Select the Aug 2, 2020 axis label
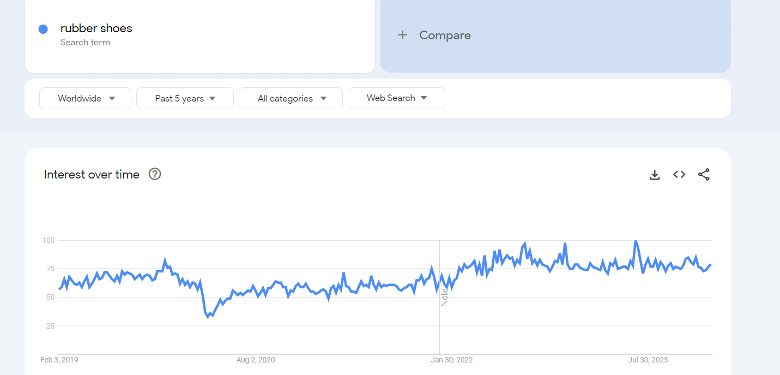Viewport: 780px width, 375px height. (255, 360)
